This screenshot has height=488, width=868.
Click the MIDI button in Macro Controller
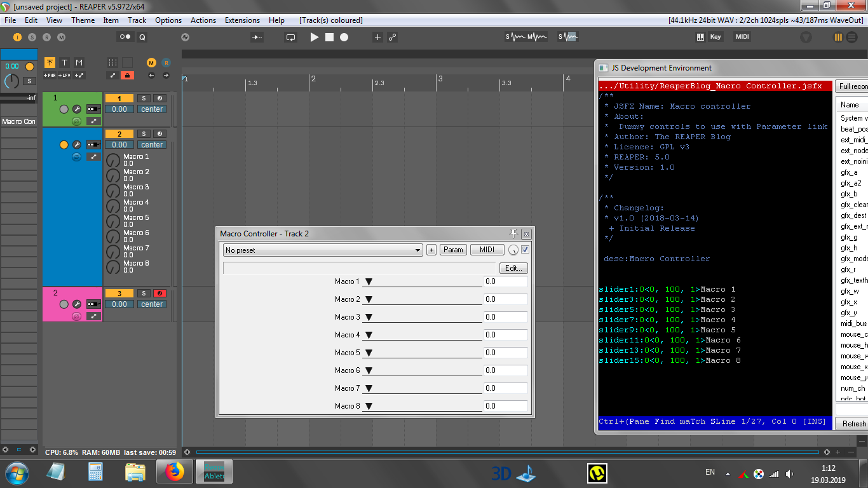coord(487,250)
